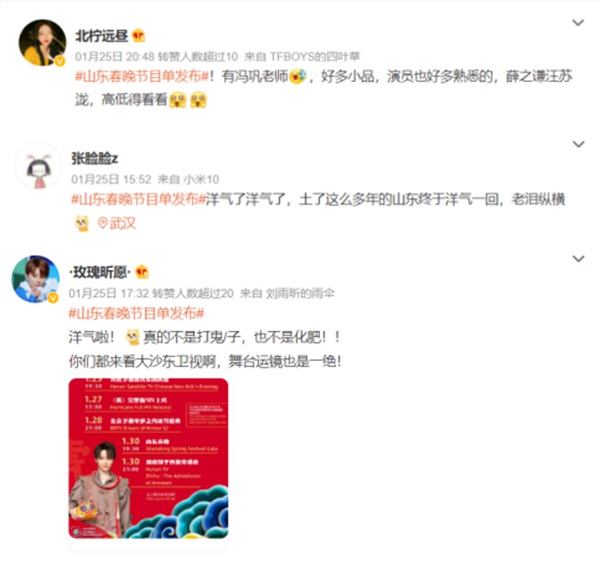Open the TFBOYS的四叶草 source link
Viewport: 600px width, 569px height.
coord(315,57)
